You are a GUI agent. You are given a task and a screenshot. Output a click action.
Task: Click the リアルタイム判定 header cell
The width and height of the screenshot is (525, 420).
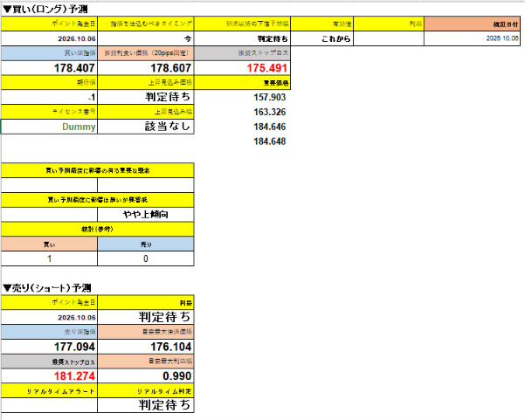[146, 391]
